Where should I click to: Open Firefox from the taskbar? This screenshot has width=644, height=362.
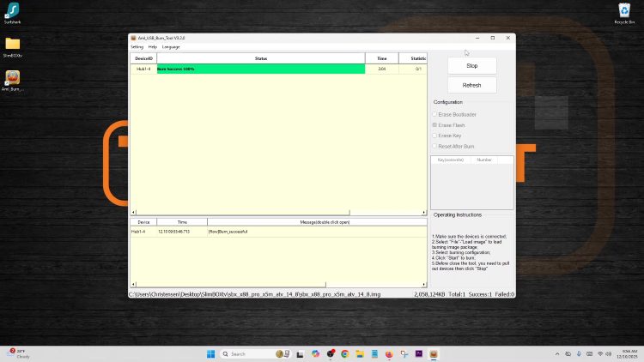(389, 353)
